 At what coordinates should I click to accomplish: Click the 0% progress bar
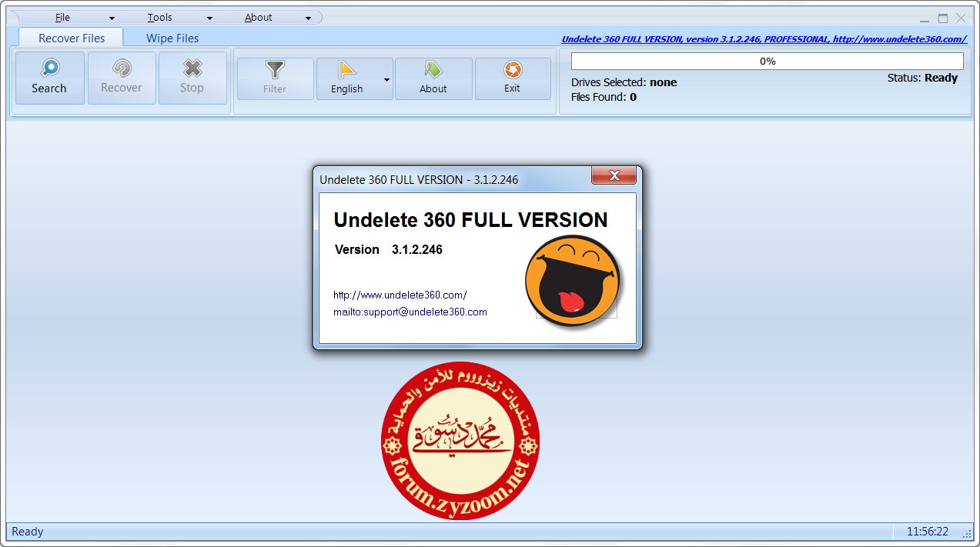click(x=768, y=61)
